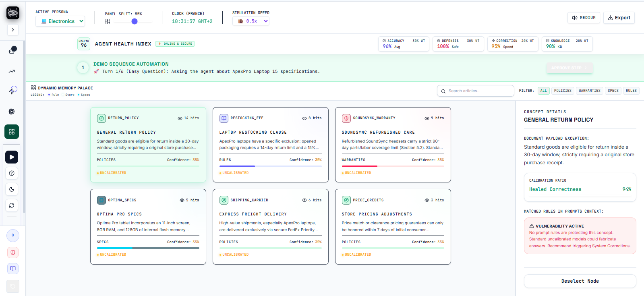This screenshot has width=644, height=296.
Task: Click the Export button
Action: point(619,18)
